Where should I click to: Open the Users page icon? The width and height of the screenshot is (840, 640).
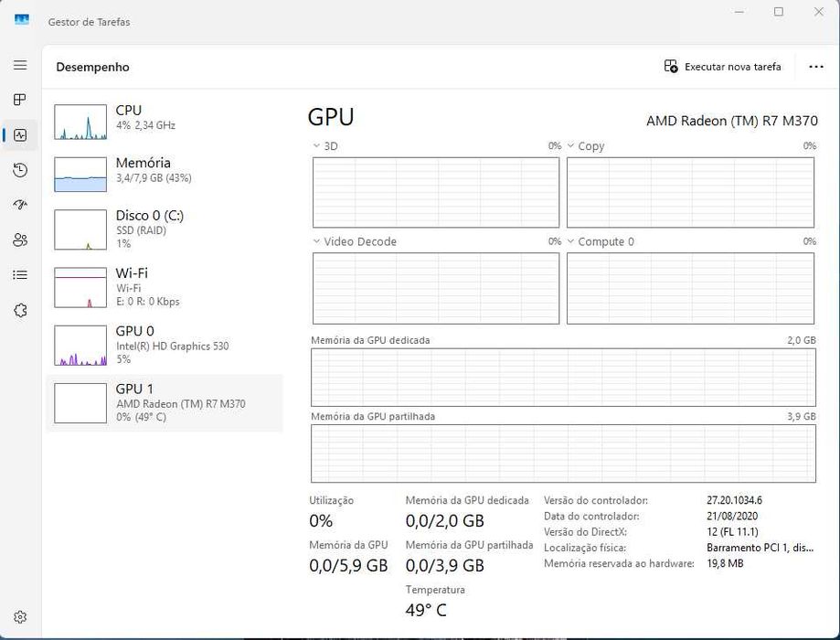(x=20, y=240)
